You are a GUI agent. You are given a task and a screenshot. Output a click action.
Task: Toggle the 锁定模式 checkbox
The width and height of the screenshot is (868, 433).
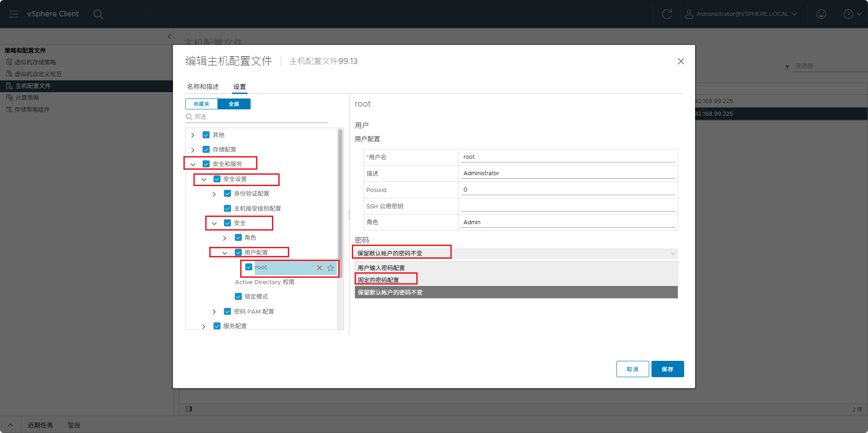tap(238, 296)
